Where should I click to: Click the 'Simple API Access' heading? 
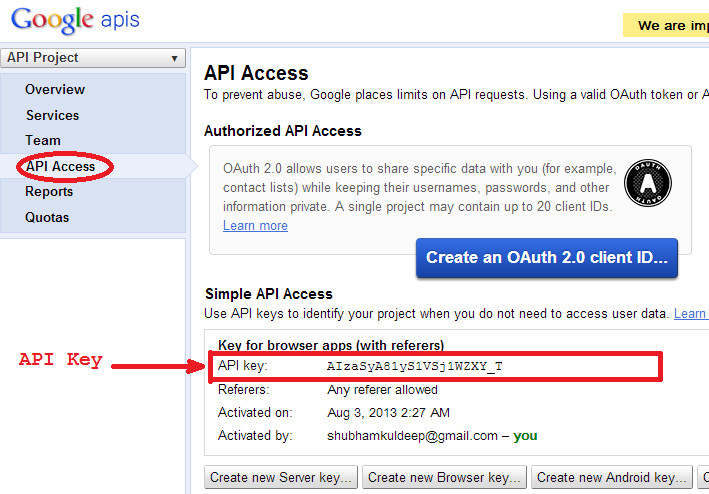pyautogui.click(x=269, y=294)
